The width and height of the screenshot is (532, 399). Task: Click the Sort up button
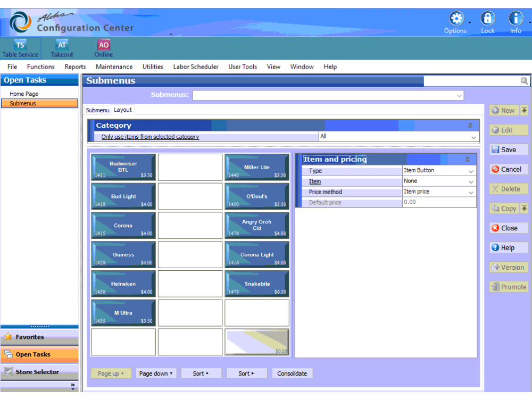point(201,373)
